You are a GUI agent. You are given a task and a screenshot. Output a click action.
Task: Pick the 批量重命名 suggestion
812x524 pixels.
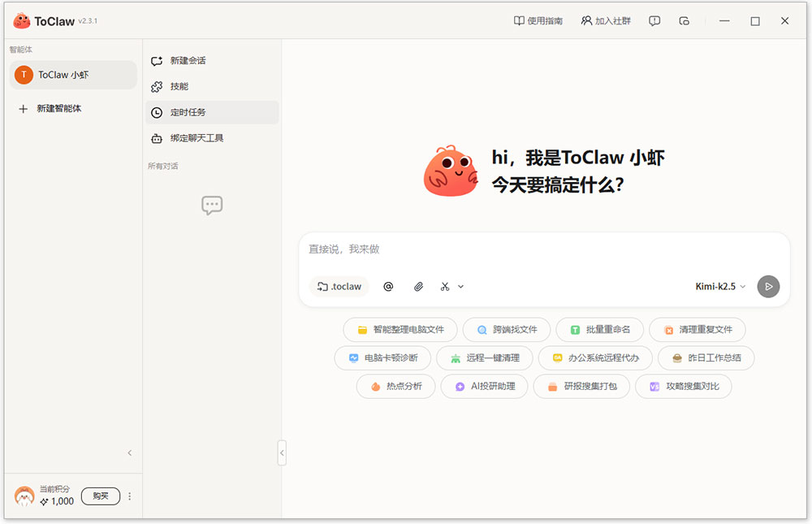click(x=600, y=330)
